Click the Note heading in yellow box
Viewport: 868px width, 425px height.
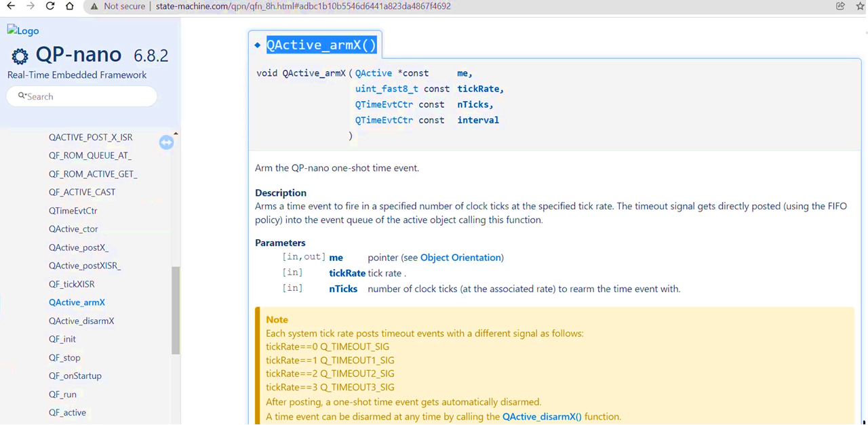(x=277, y=320)
